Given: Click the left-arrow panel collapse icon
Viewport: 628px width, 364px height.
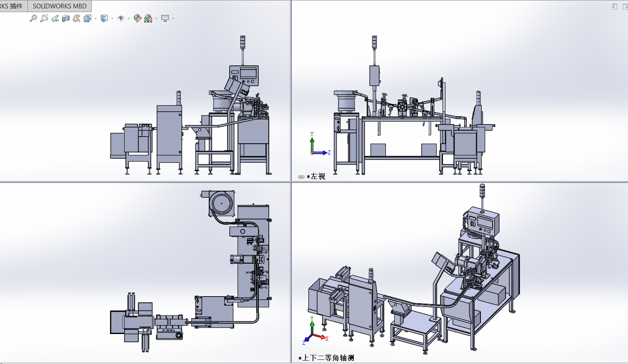Looking at the screenshot, I should point(615,7).
